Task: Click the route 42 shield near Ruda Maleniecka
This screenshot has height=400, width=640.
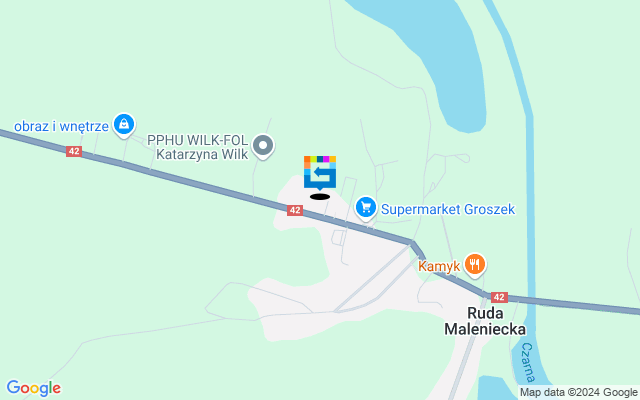Action: [500, 297]
